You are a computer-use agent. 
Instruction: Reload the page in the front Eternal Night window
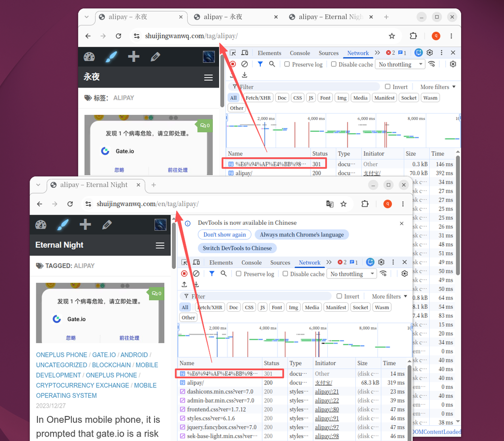click(70, 204)
